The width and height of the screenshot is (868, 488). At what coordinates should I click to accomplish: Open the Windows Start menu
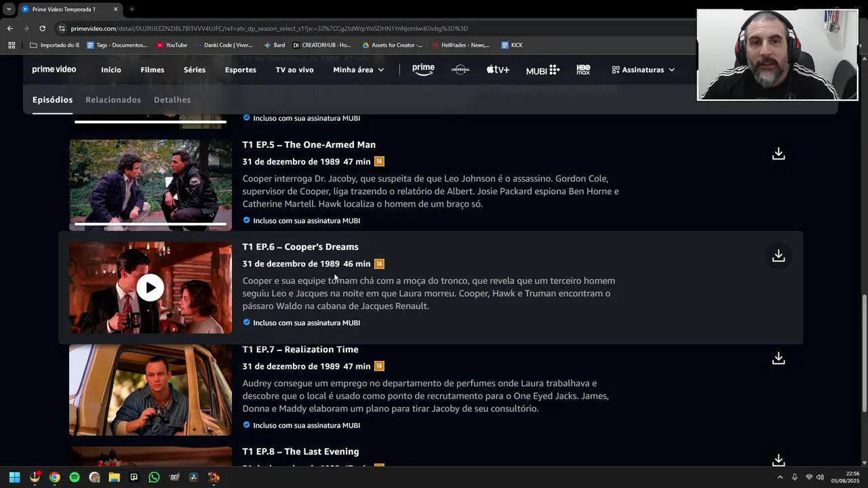(14, 477)
